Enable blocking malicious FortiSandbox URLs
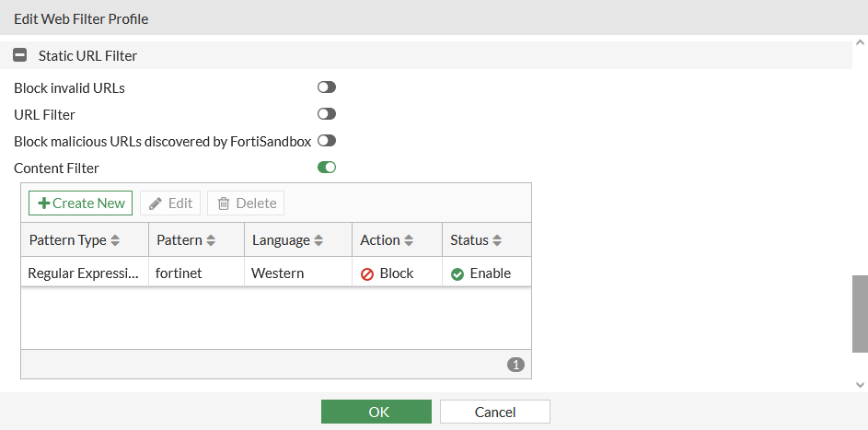The height and width of the screenshot is (430, 868). pyautogui.click(x=327, y=141)
